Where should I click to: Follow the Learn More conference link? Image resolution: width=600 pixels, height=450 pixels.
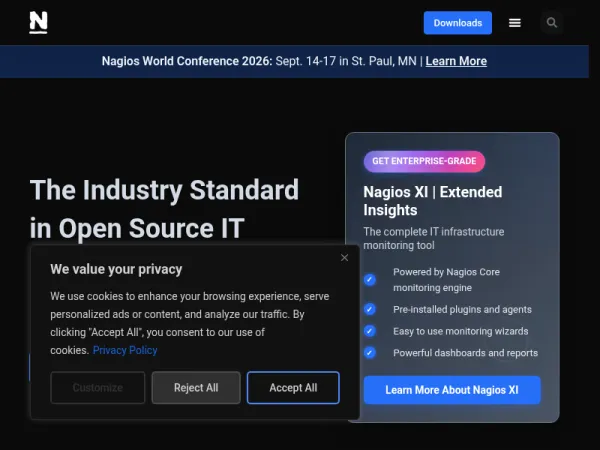(456, 61)
